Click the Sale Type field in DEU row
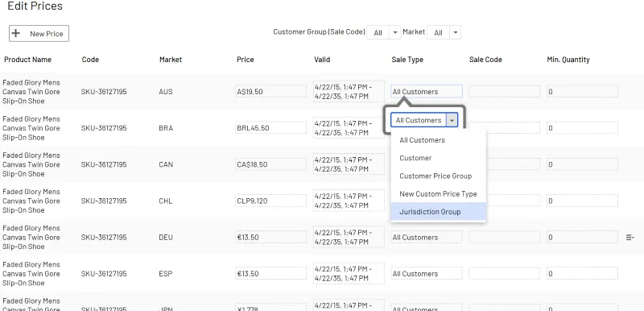 427,237
